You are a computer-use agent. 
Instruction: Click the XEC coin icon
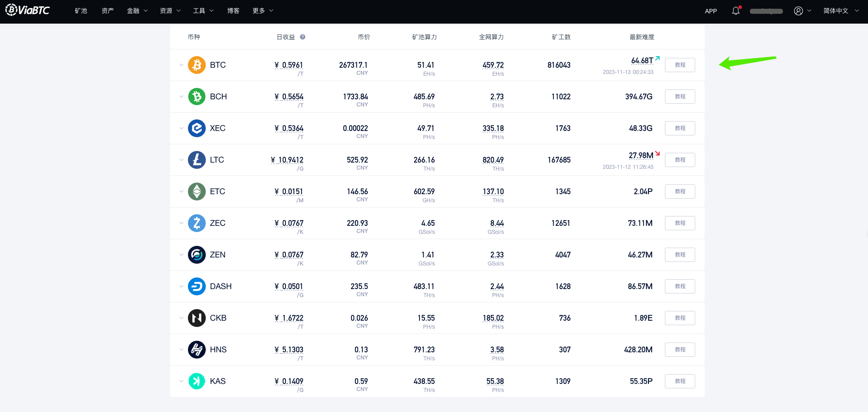point(196,128)
